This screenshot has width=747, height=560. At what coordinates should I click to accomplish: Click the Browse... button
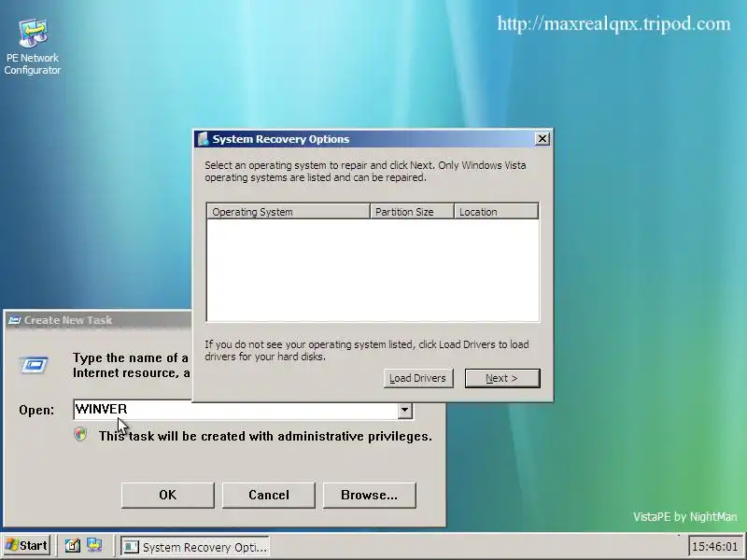369,496
